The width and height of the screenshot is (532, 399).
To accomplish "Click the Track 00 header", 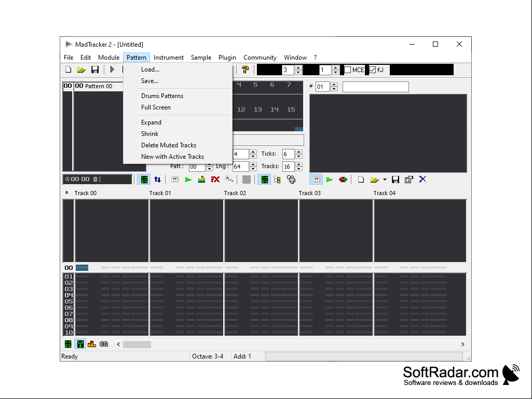I will [86, 193].
